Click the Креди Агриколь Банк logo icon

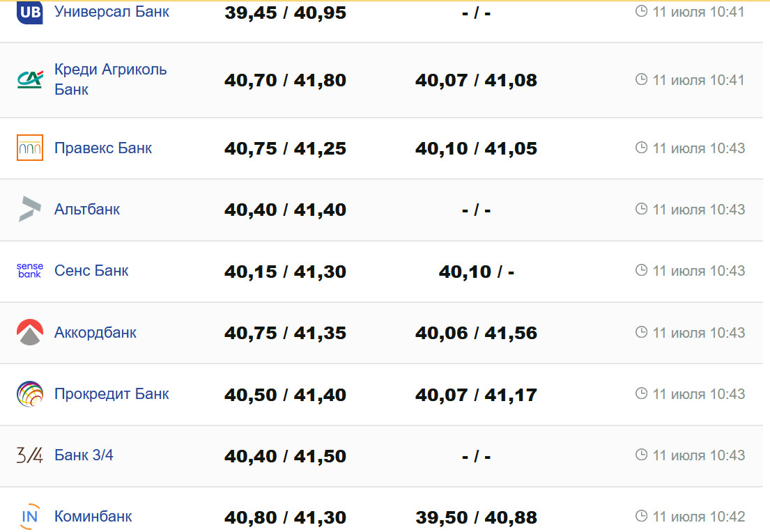coord(30,80)
